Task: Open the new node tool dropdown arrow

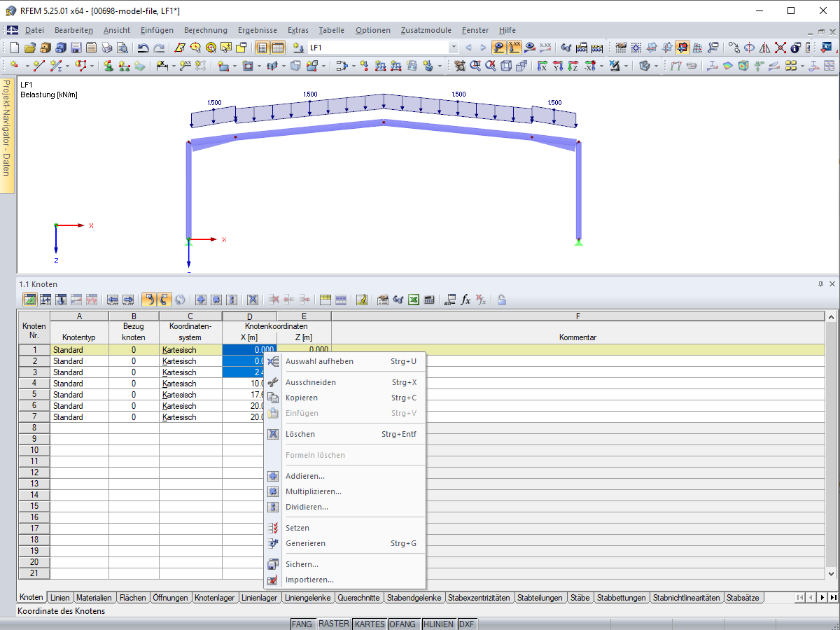Action: (27, 66)
